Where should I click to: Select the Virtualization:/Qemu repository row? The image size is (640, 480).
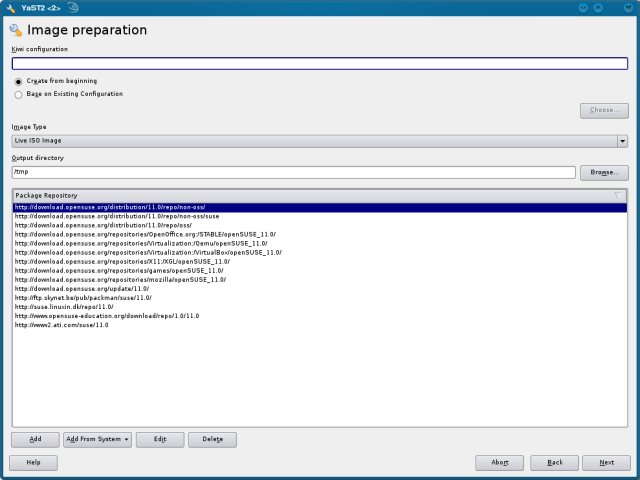pos(320,244)
